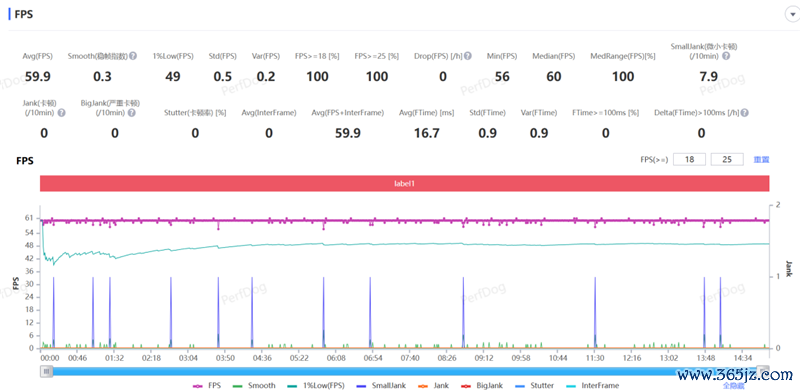Open help icon next to Smooth metric
Screen dimensions: 800x390
133,56
